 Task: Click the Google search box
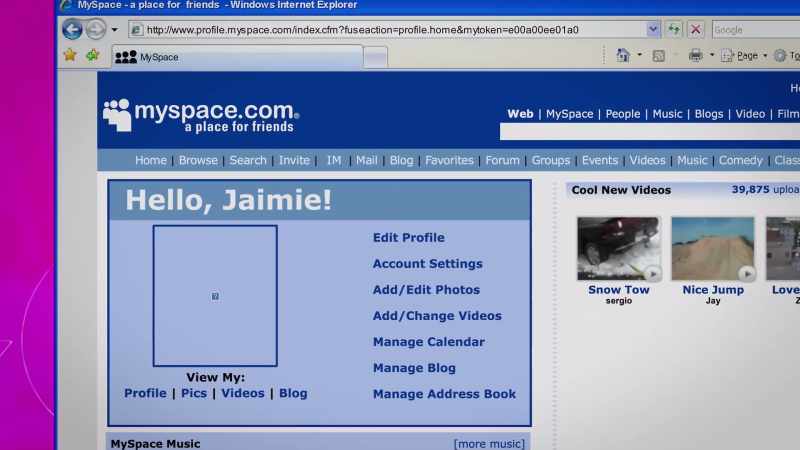pyautogui.click(x=756, y=30)
